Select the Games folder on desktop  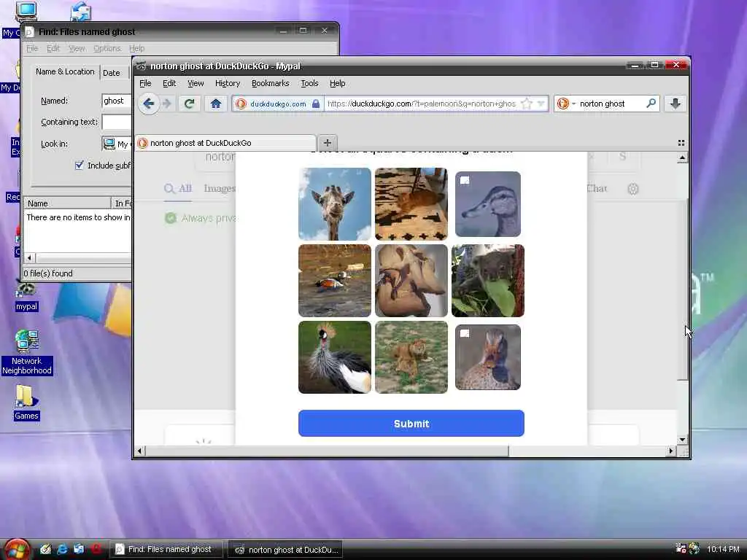point(26,402)
